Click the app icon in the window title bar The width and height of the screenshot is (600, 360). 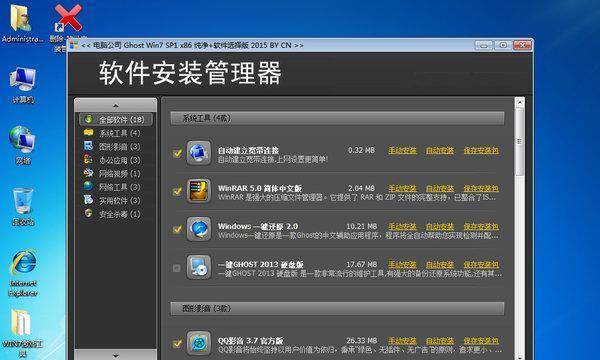[x=74, y=45]
